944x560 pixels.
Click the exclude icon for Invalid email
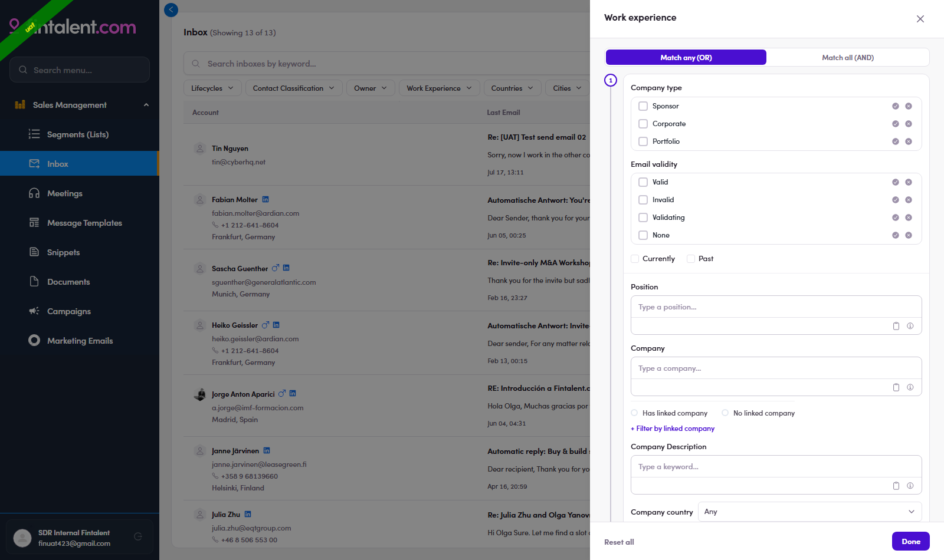tap(909, 200)
